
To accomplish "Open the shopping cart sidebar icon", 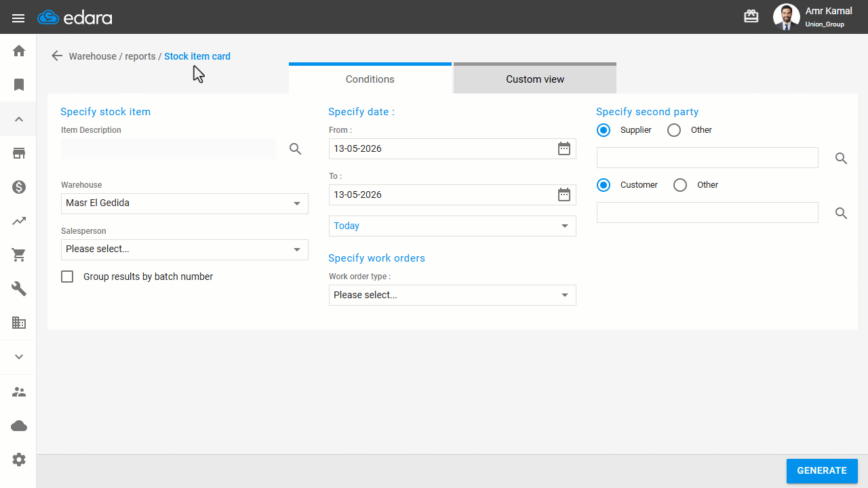I will 19,255.
